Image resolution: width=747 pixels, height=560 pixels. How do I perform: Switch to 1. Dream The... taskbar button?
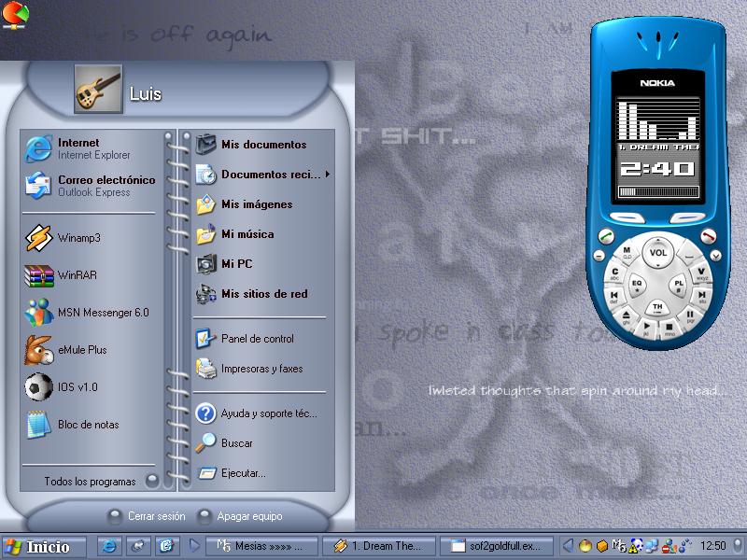[x=379, y=546]
